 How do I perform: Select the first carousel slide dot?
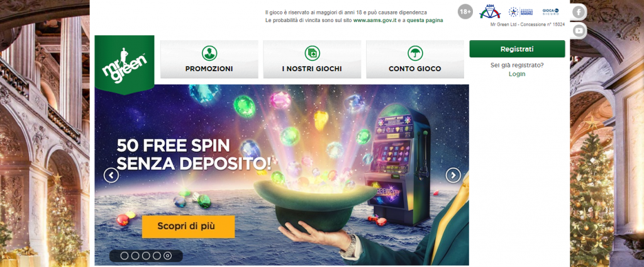[x=125, y=256]
